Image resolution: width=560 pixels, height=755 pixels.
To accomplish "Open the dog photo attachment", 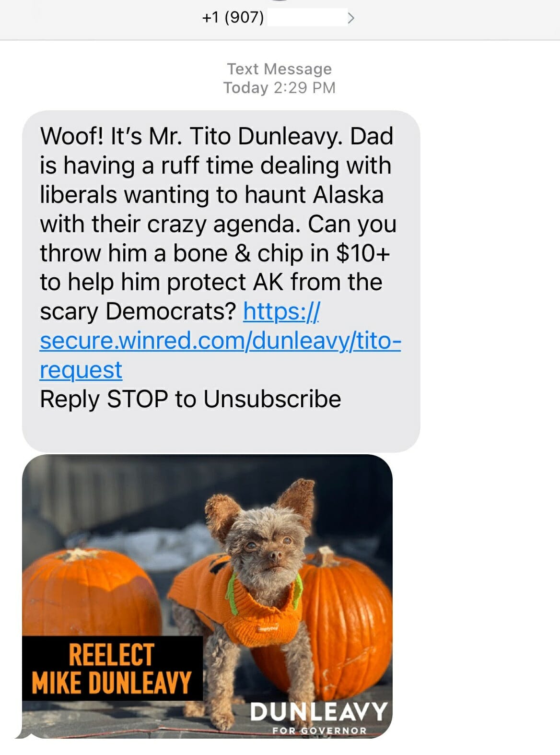I will (x=207, y=596).
